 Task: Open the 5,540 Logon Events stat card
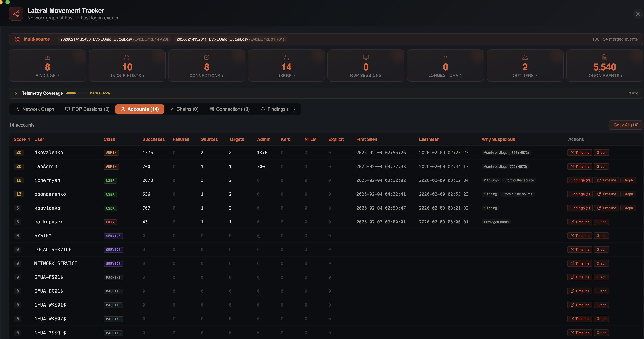click(x=605, y=65)
